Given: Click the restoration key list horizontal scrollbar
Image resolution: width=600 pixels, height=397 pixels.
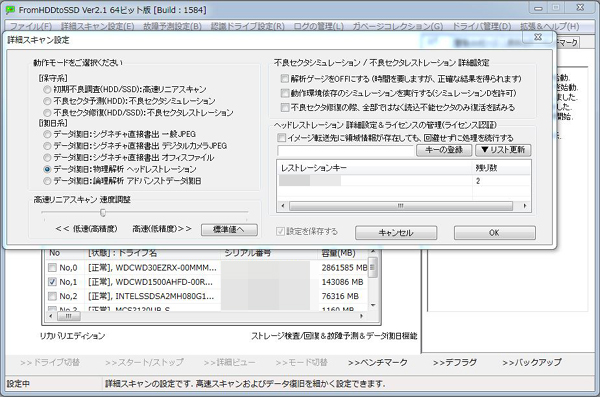Looking at the screenshot, I should click(x=401, y=206).
